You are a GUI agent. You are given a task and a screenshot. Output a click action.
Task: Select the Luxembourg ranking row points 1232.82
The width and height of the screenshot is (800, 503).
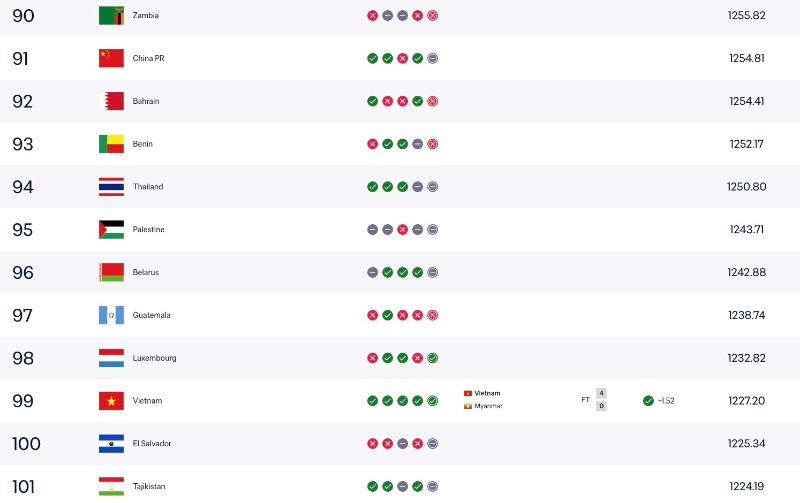746,358
